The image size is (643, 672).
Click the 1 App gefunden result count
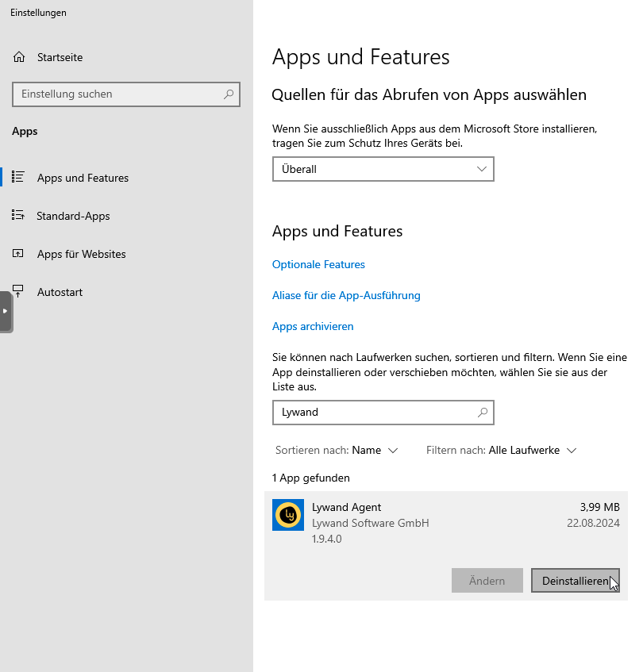point(311,478)
